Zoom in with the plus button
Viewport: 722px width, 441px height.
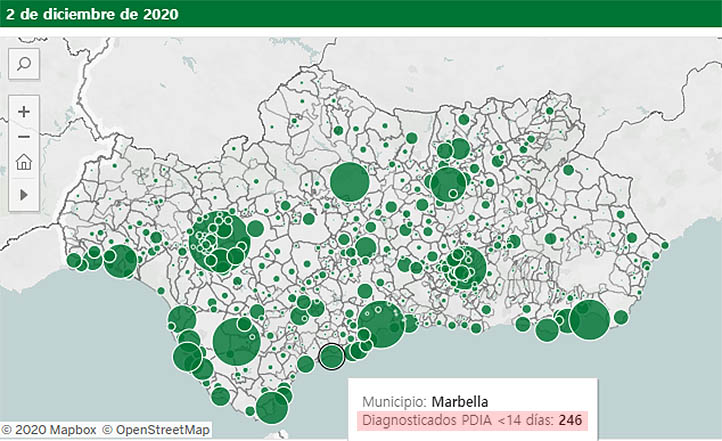point(24,112)
